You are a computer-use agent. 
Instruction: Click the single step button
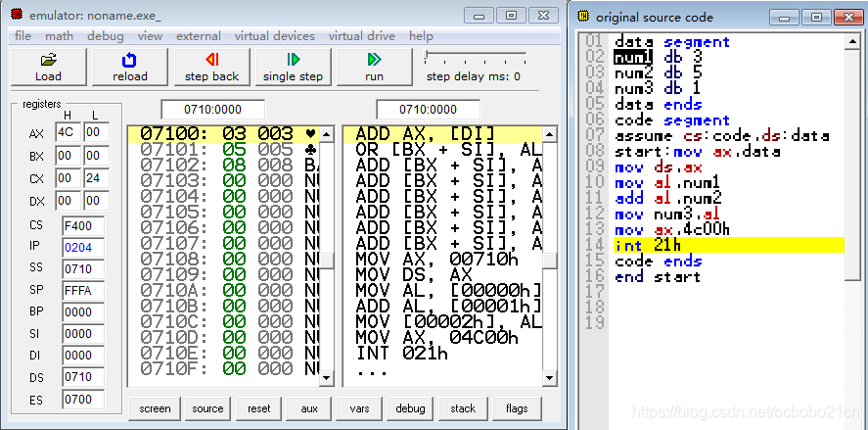pos(293,67)
